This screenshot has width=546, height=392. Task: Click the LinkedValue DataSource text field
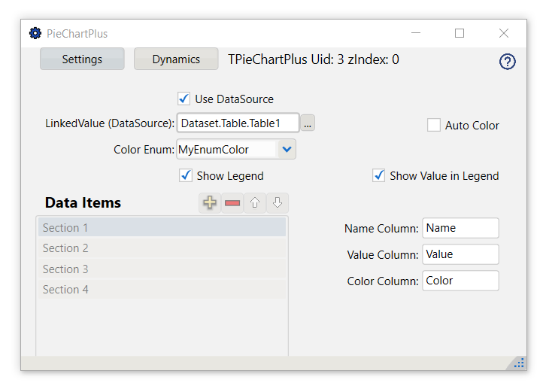coord(238,123)
